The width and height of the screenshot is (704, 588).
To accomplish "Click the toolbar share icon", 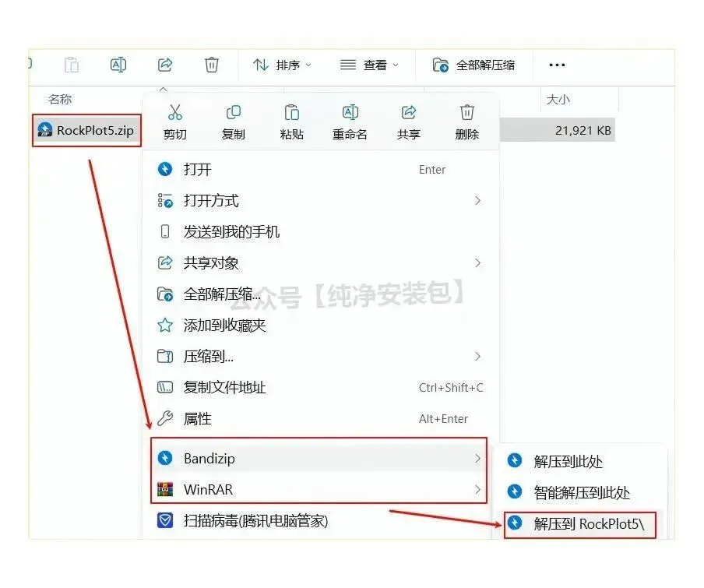I will point(165,65).
